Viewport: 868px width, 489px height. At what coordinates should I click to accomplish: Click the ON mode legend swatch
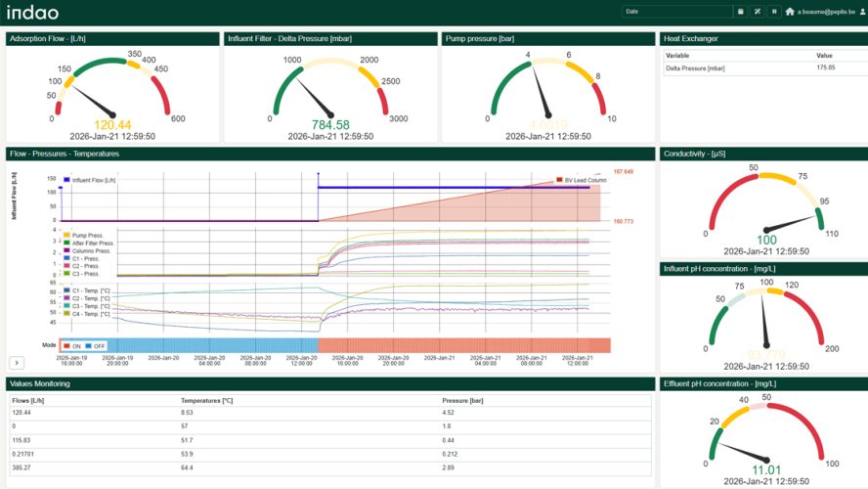pos(71,345)
